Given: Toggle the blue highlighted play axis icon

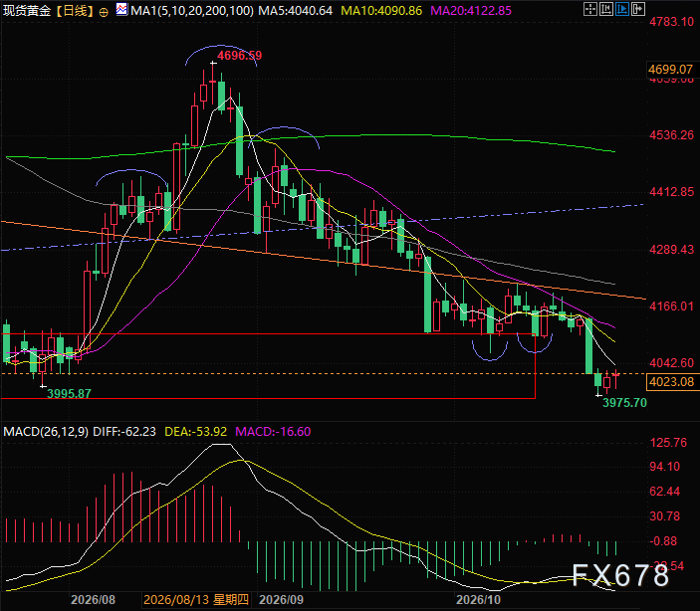Looking at the screenshot, I should point(622,9).
